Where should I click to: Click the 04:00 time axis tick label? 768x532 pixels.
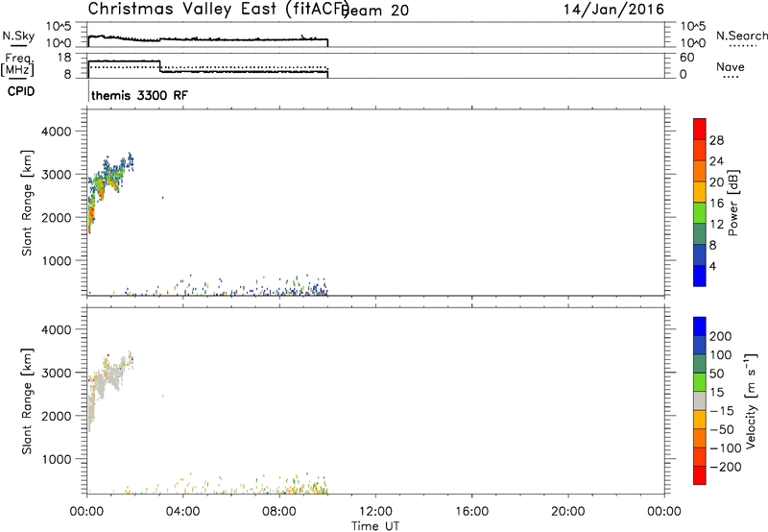[x=183, y=512]
